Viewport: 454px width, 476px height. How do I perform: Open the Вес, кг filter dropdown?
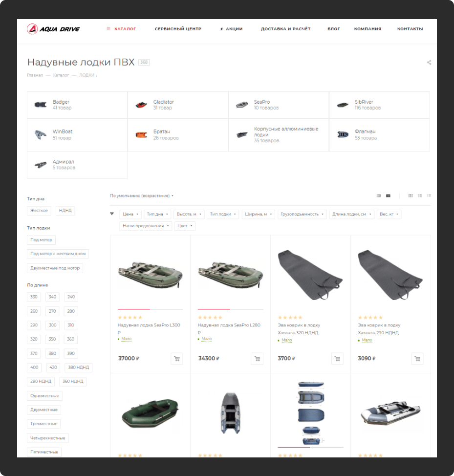click(389, 215)
